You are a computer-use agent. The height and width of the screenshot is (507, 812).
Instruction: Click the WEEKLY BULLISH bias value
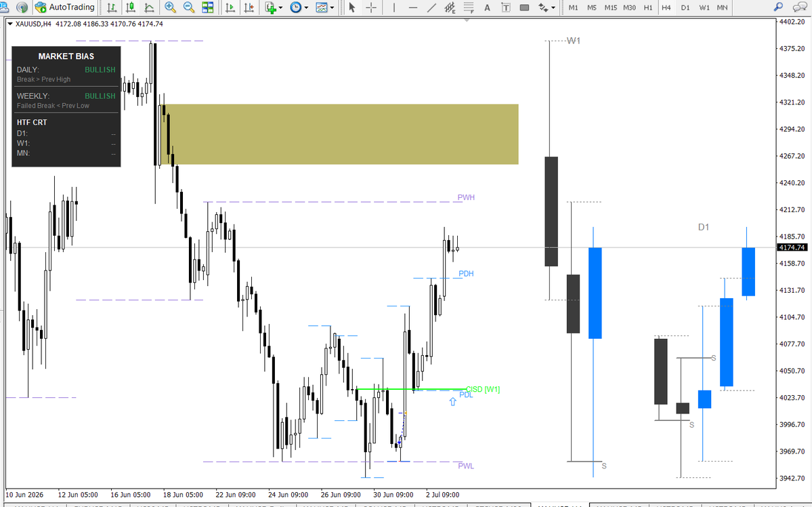point(100,96)
